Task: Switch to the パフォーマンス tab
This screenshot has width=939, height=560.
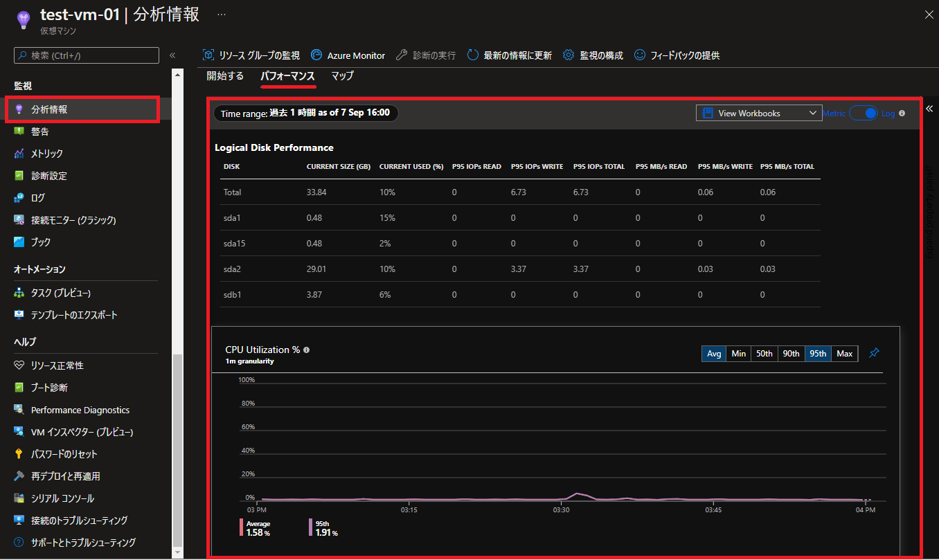Action: [288, 77]
